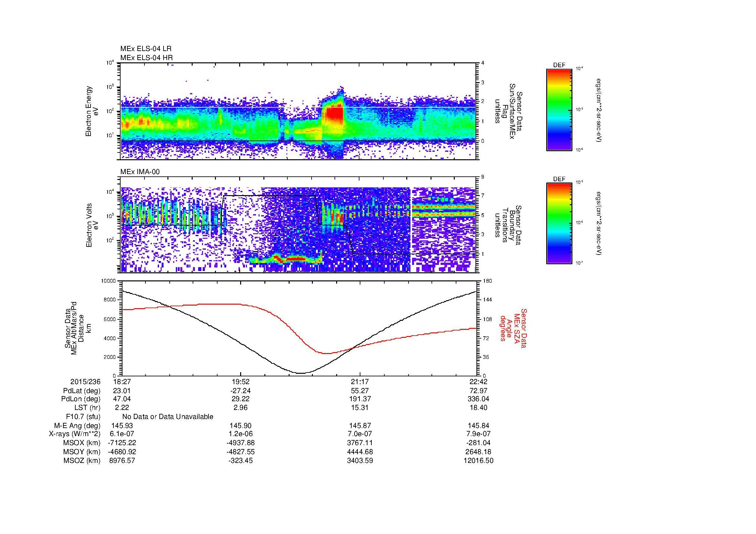Click the MSOX value '3767.11'
The image size is (756, 534).
(359, 443)
